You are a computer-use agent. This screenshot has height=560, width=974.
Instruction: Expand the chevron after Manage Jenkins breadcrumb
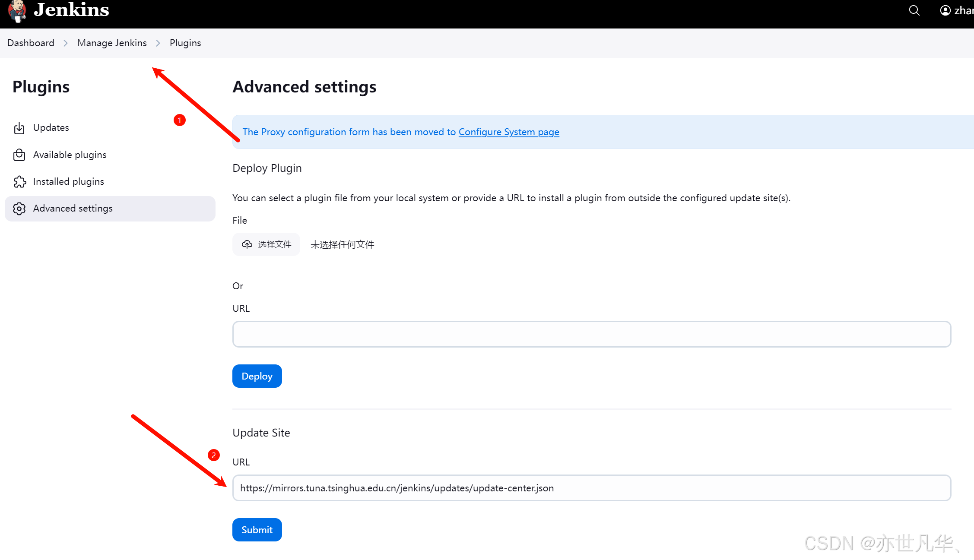coord(158,43)
